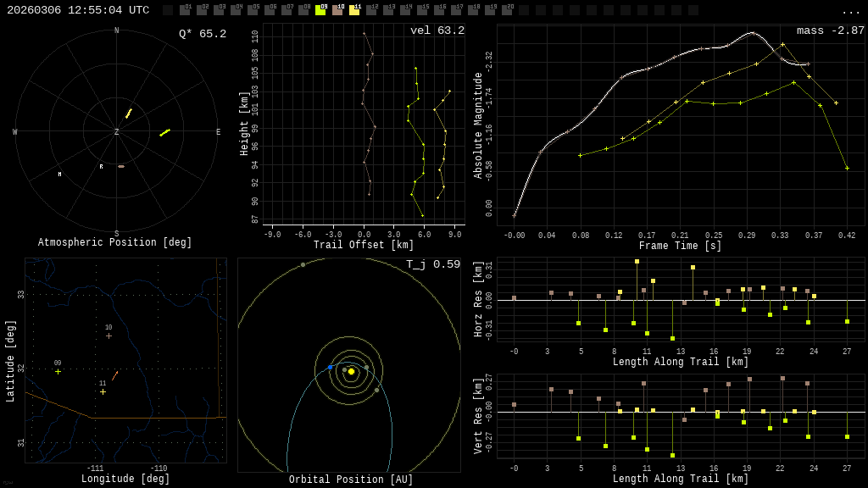Click the tan meteor streak near R
868x488 pixels.
[121, 166]
